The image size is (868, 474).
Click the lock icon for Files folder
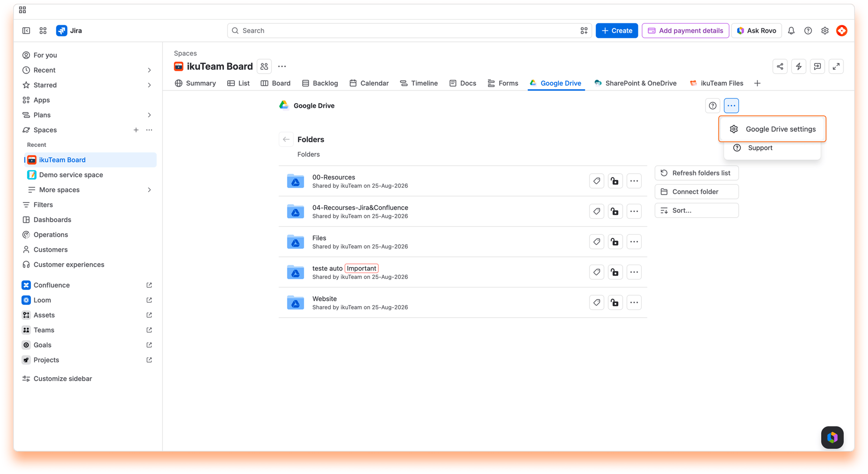(615, 242)
